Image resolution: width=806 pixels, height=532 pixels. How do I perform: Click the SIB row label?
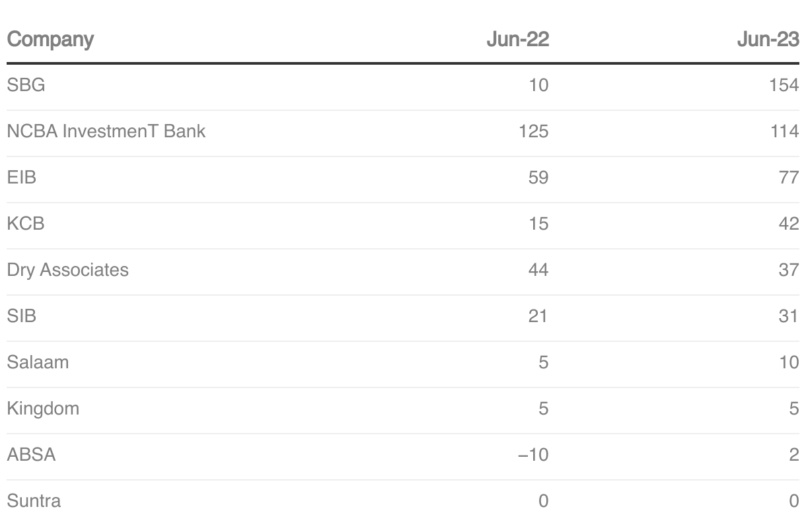pyautogui.click(x=22, y=316)
